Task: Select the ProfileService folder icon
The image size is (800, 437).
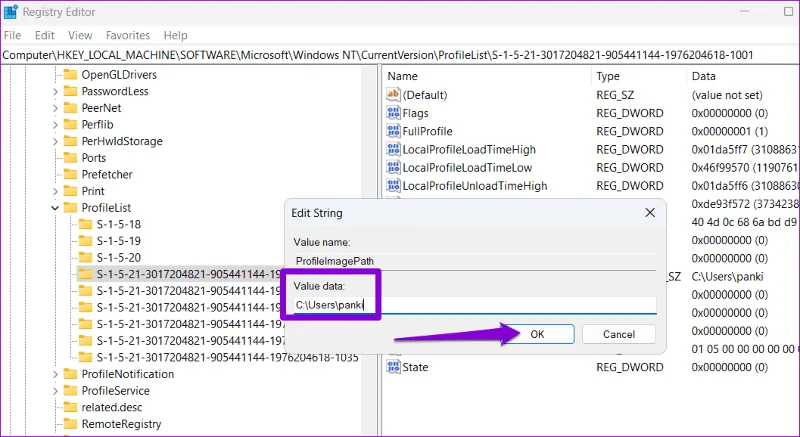Action: click(x=70, y=391)
